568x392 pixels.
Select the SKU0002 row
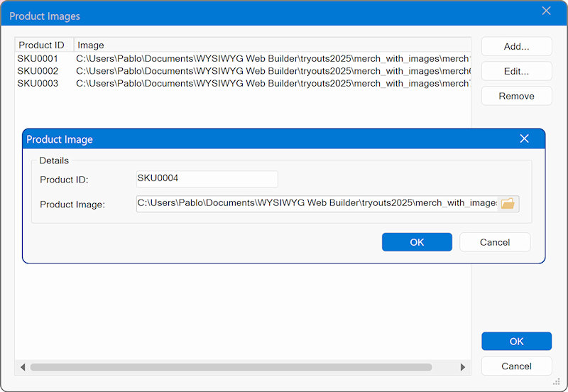(x=243, y=71)
